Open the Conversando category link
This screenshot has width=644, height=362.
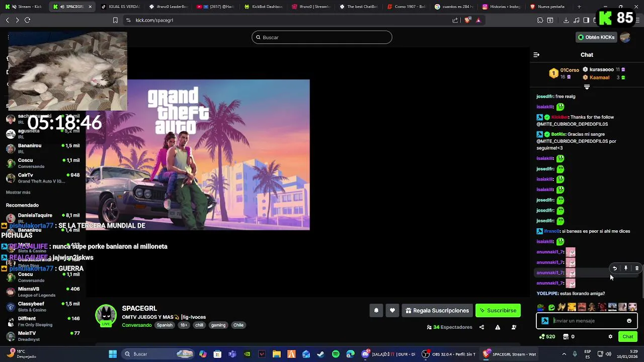point(136,325)
